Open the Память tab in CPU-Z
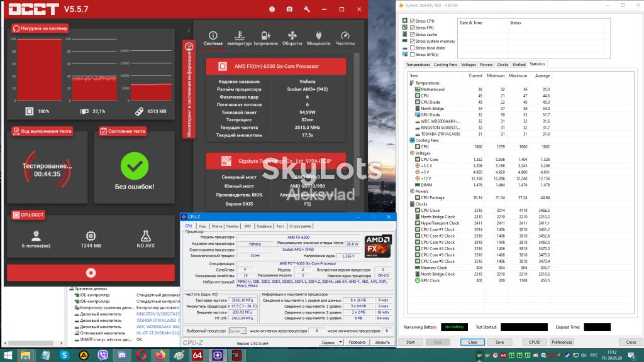Viewport: 644px width, 362px height. click(232, 226)
